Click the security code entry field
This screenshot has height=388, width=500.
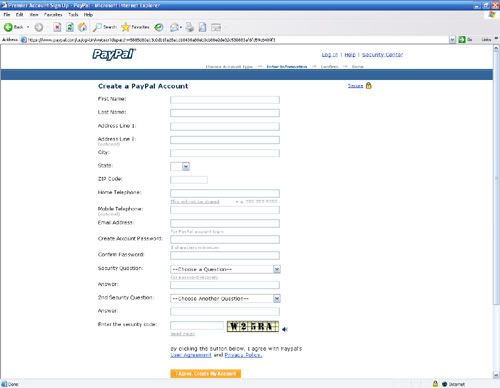click(x=197, y=325)
